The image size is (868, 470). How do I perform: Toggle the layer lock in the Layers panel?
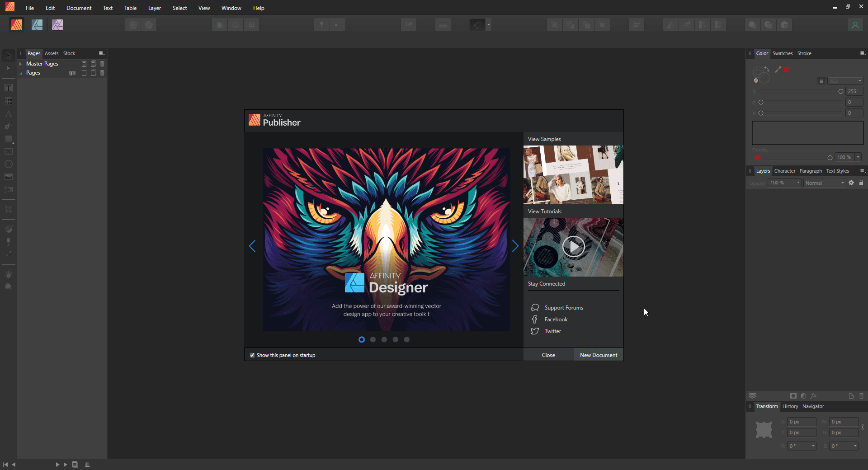click(x=861, y=183)
